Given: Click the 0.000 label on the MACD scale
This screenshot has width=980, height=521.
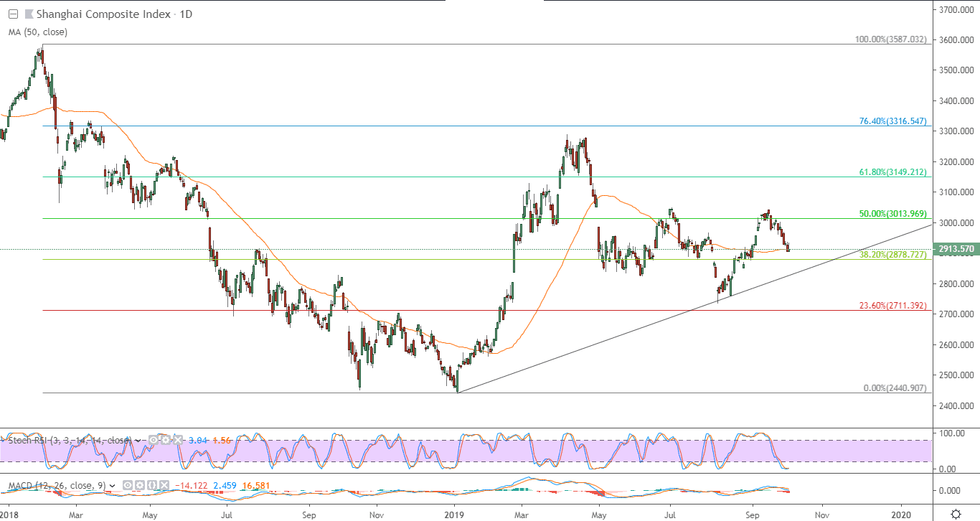Looking at the screenshot, I should coord(950,491).
